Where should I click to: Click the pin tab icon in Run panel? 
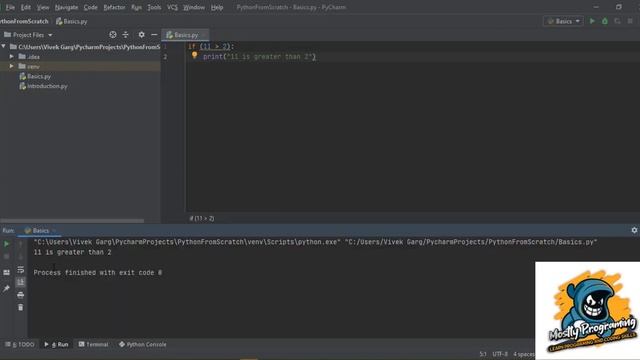click(7, 288)
